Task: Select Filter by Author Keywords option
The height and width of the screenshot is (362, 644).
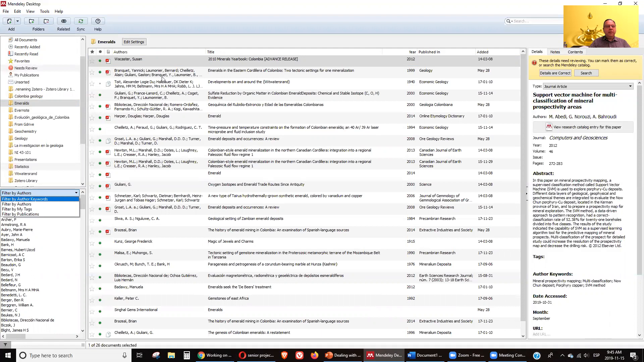Action: click(x=40, y=199)
